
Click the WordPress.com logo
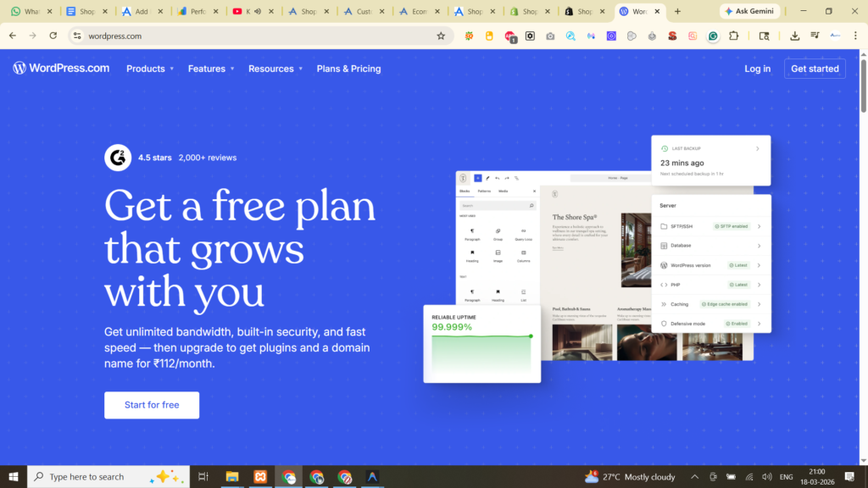[61, 69]
